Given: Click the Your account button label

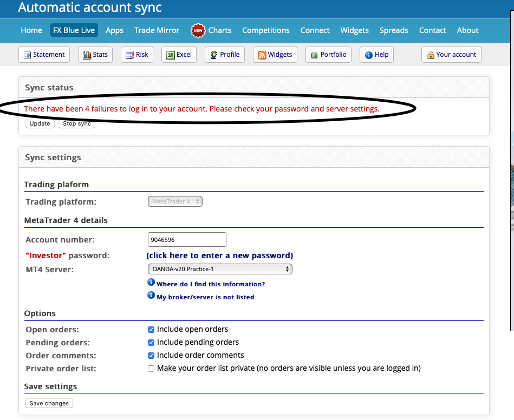Looking at the screenshot, I should tap(456, 55).
